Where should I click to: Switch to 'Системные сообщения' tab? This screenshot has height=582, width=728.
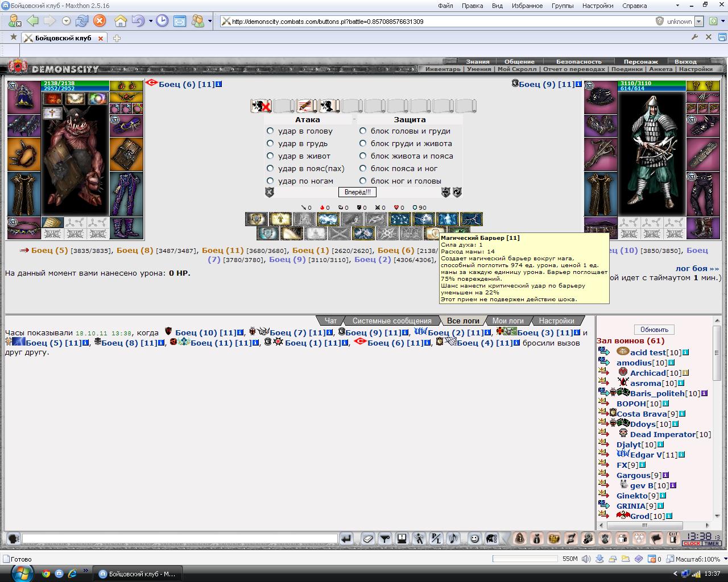pos(392,321)
